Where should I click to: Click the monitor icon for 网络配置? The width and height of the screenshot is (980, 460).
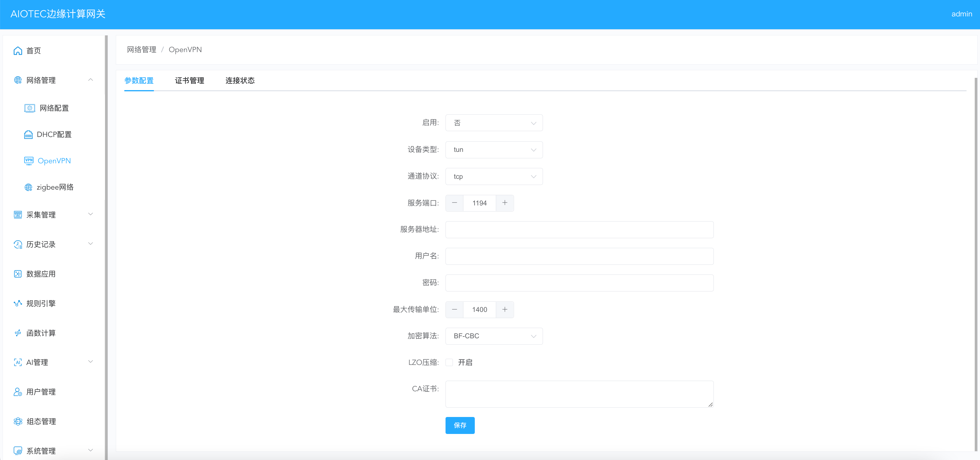click(x=30, y=108)
